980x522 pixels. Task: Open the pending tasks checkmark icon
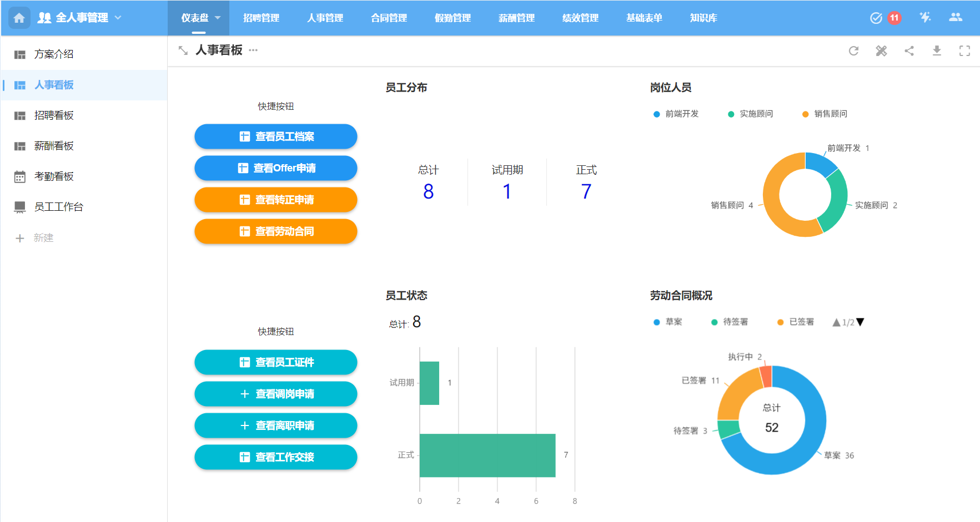[x=876, y=18]
